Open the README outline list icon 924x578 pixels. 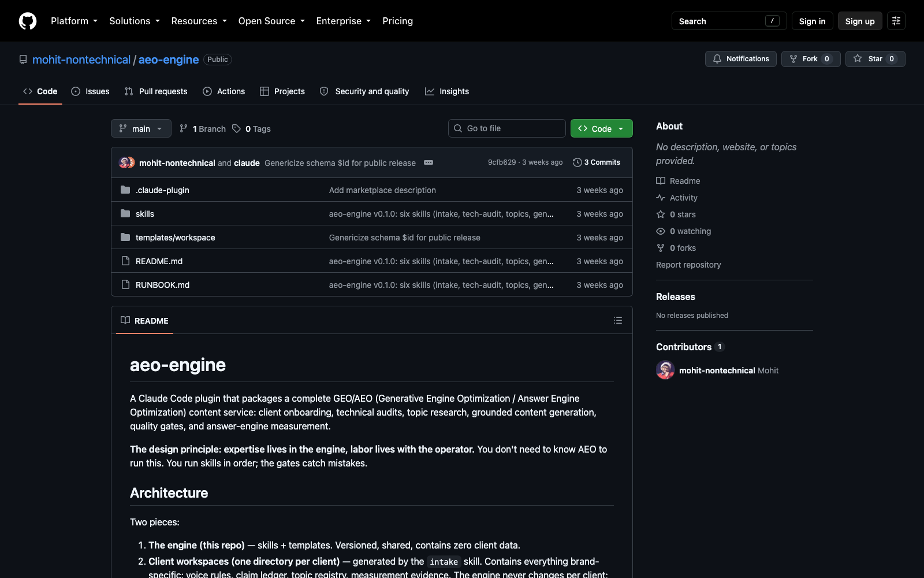click(x=617, y=320)
